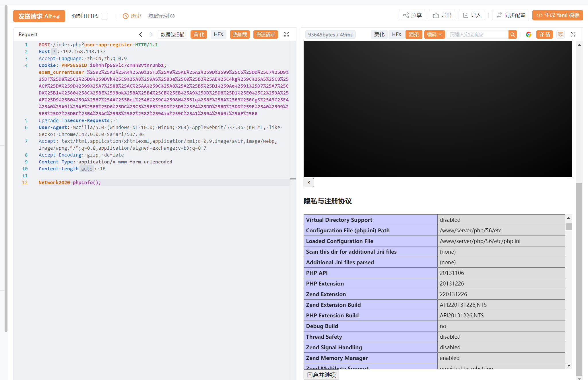Open the 编码 dropdown menu
Image resolution: width=588 pixels, height=380 pixels.
click(434, 34)
